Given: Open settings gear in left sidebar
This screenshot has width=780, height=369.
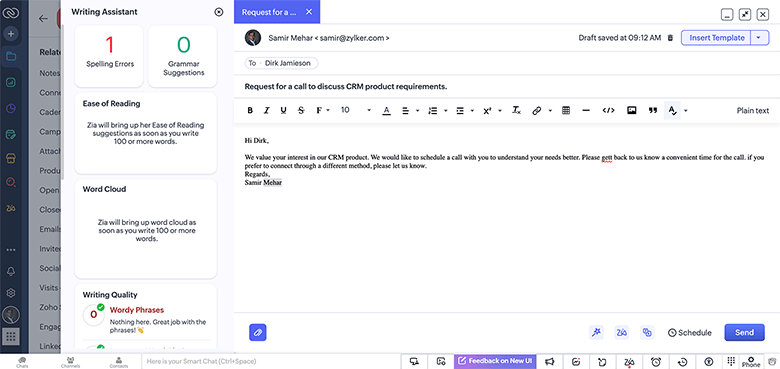Looking at the screenshot, I should [x=11, y=293].
